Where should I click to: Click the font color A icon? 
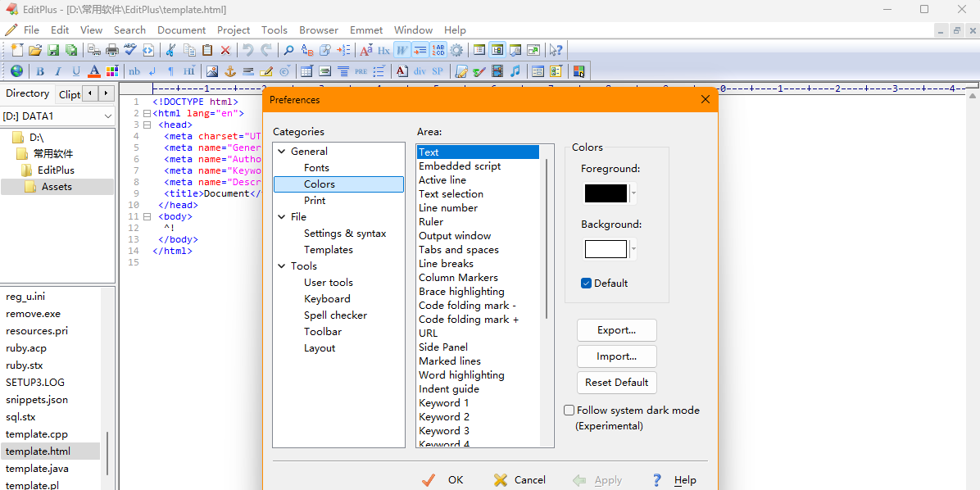(x=93, y=70)
